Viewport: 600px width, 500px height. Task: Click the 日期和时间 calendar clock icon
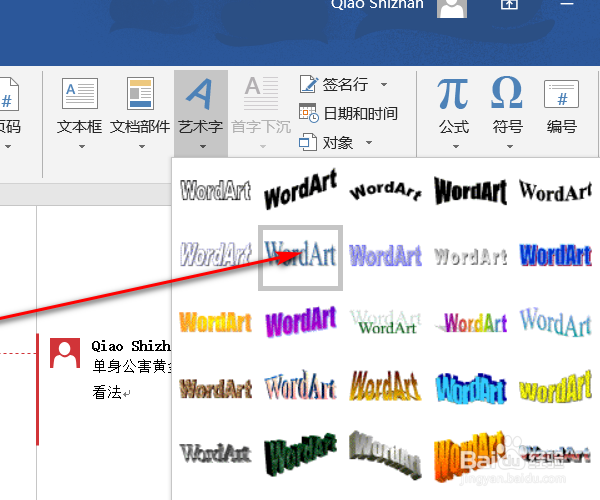pyautogui.click(x=308, y=113)
